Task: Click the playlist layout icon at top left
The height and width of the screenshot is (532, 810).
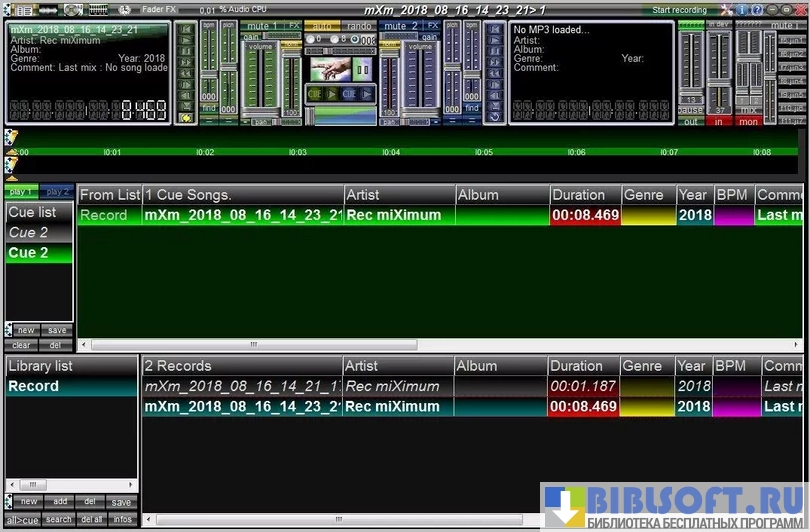Action: pos(21,9)
